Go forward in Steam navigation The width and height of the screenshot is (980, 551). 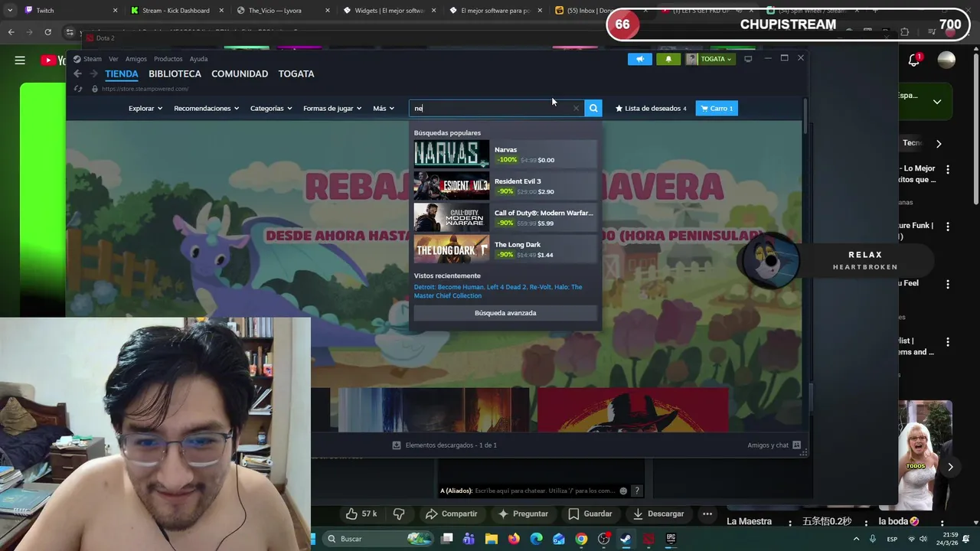pyautogui.click(x=93, y=73)
